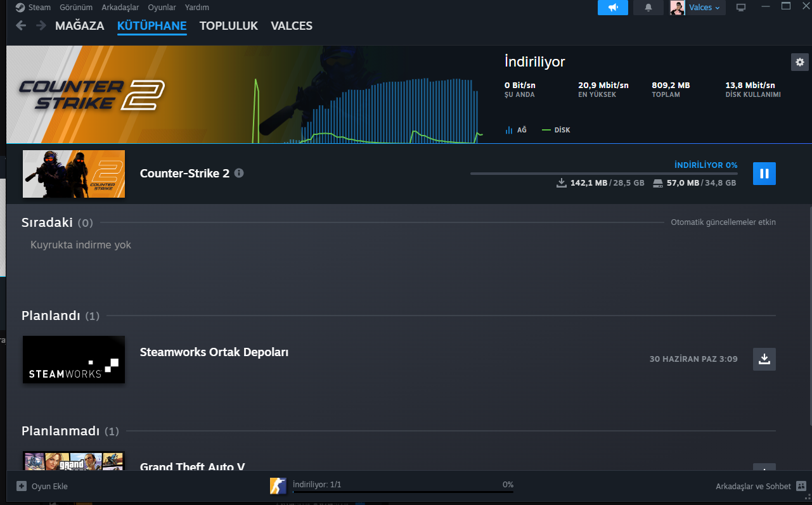Open download settings with the gear icon

point(800,62)
